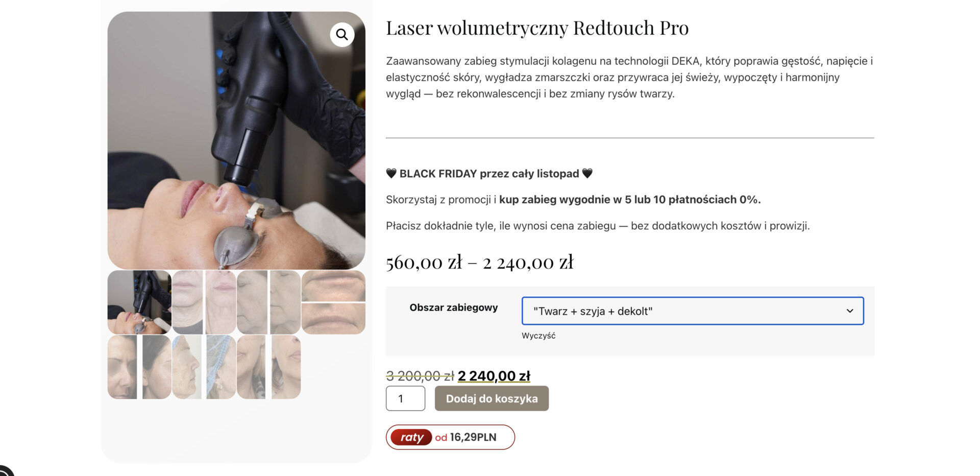Screen dimensions: 980x476
Task: Select the laser handpiece thumbnail
Action: (x=139, y=302)
